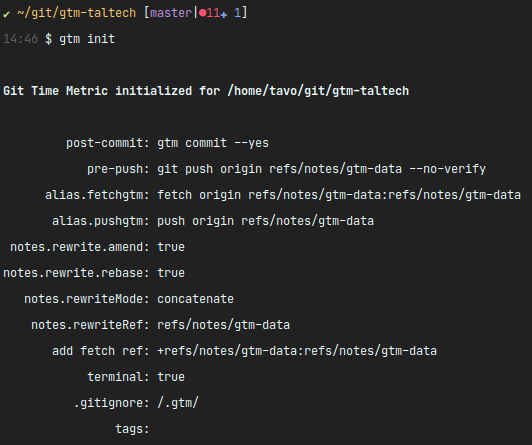Click the pre-push hook label

(118, 169)
